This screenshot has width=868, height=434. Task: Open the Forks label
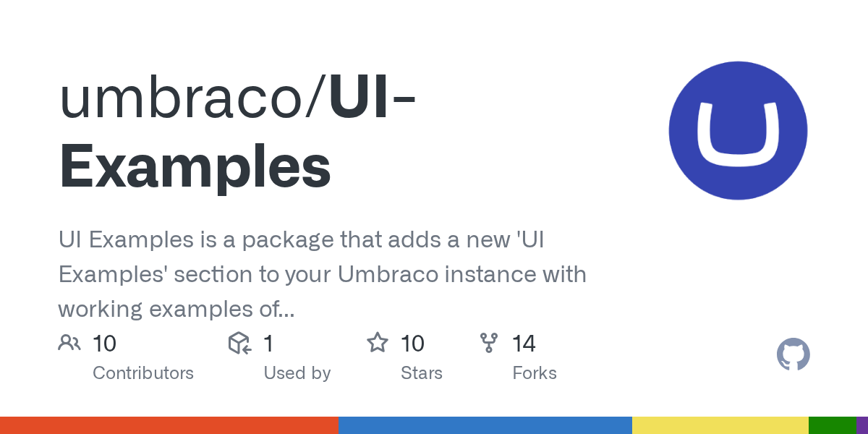(535, 373)
